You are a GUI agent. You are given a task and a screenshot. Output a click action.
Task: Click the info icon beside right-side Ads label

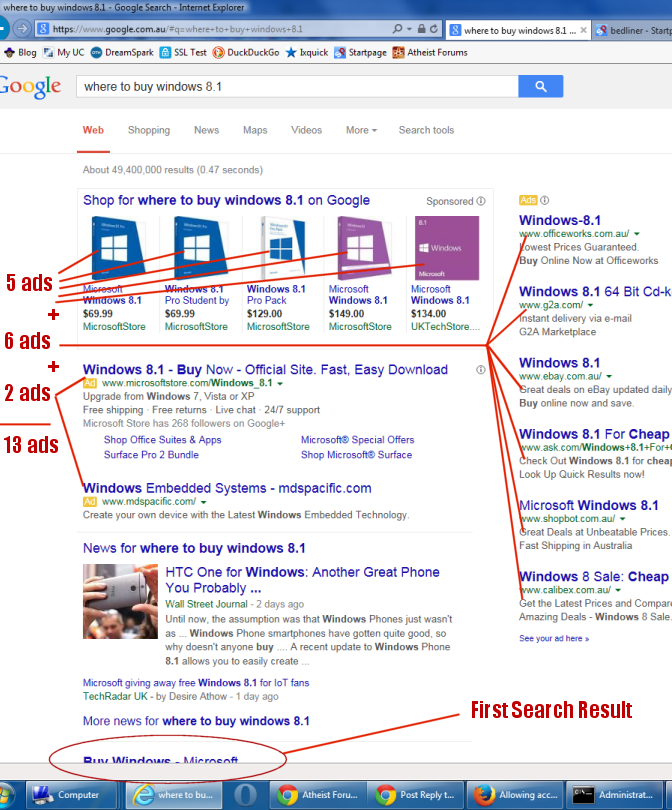click(x=545, y=200)
